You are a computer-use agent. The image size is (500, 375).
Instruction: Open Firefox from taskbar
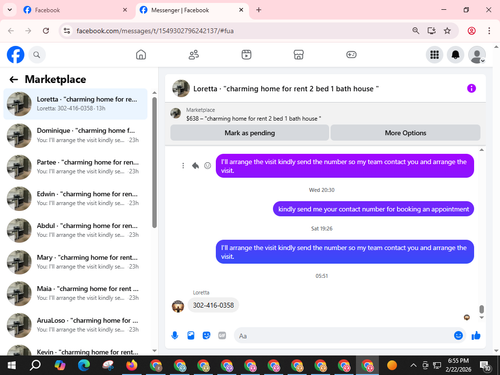click(132, 365)
